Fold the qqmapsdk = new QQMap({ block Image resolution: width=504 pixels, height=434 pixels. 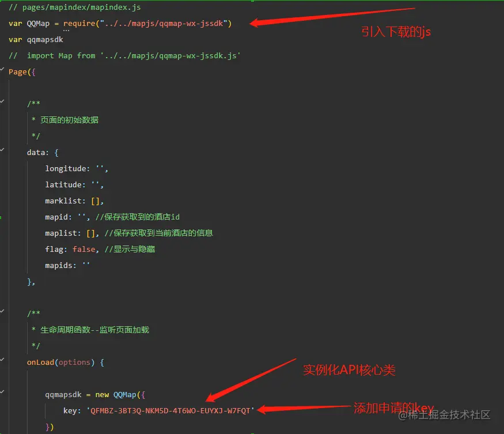point(2,392)
